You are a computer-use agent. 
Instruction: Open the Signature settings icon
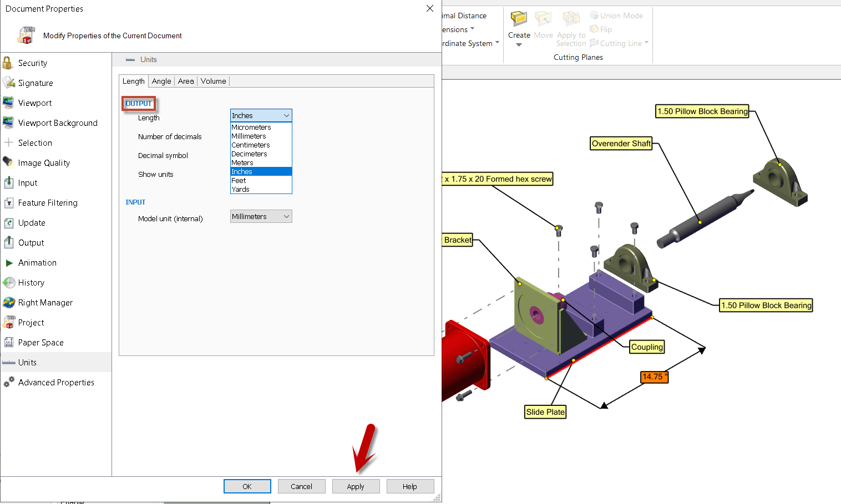point(8,83)
